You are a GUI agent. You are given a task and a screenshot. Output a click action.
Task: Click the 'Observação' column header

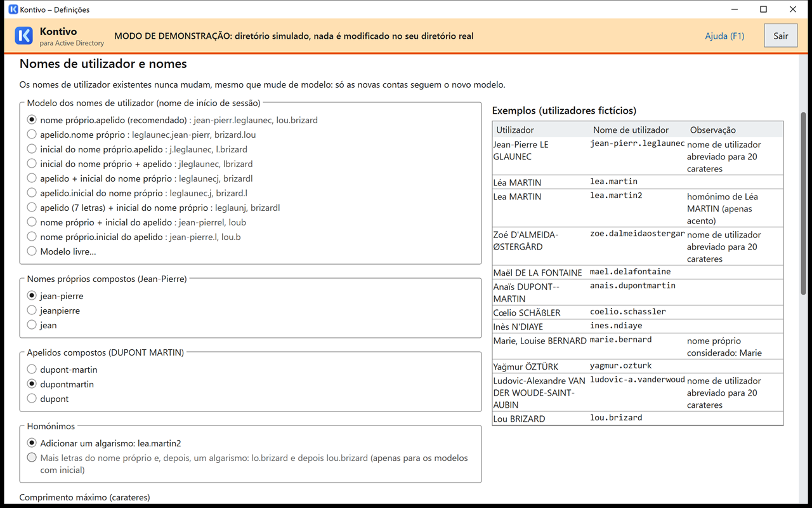coord(735,130)
